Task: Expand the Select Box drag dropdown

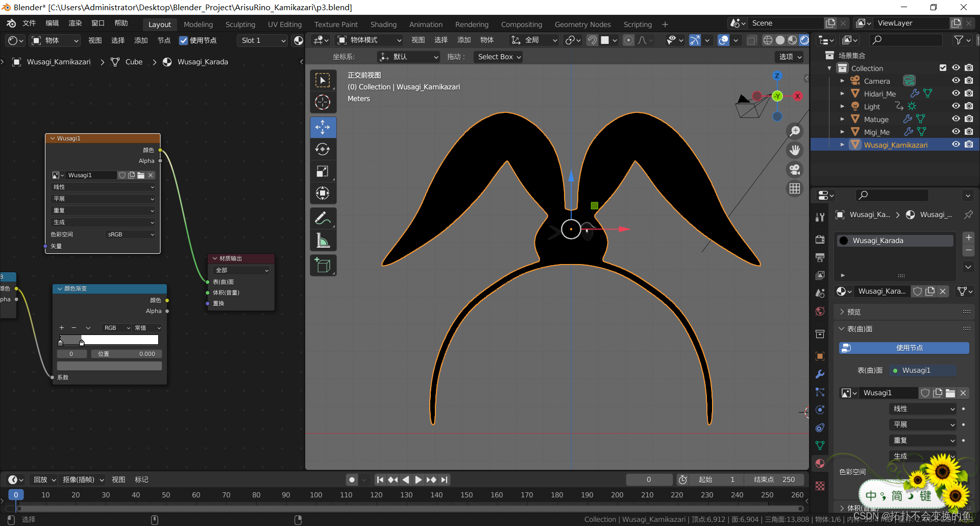Action: tap(499, 57)
